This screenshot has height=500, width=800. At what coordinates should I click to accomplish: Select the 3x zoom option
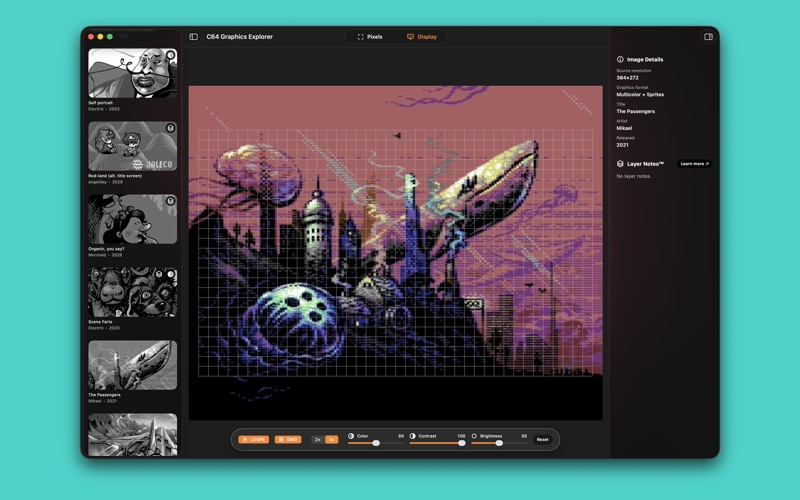(x=331, y=439)
